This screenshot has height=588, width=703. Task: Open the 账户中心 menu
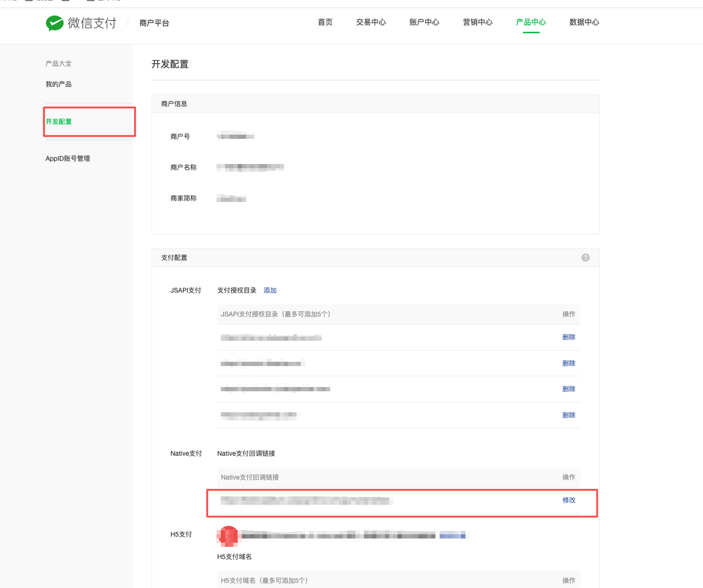423,23
